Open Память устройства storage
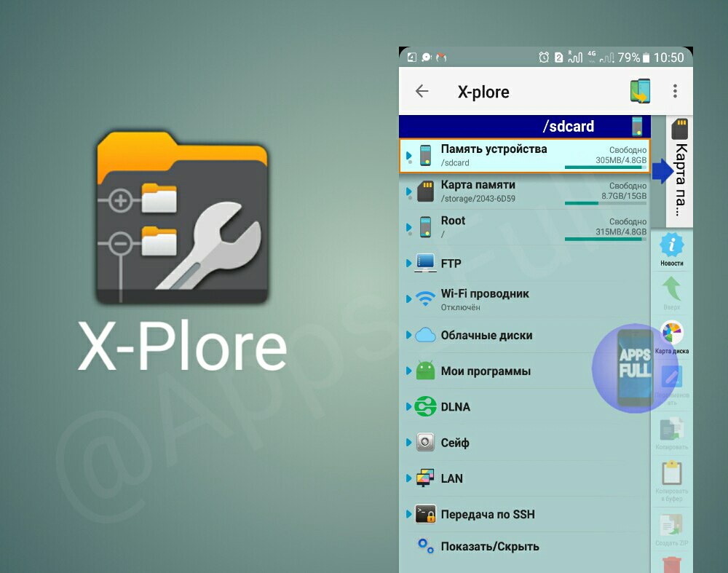Image resolution: width=728 pixels, height=573 pixels. point(494,149)
